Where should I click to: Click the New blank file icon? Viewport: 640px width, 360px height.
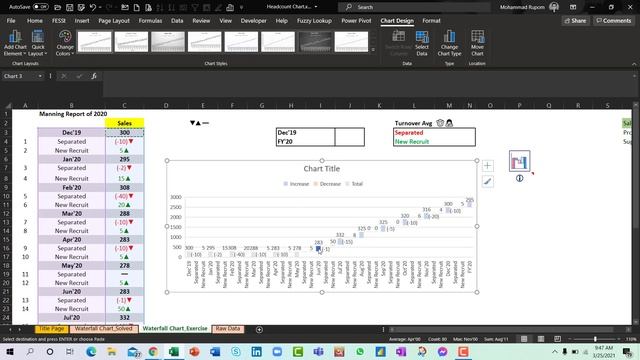coord(137,7)
